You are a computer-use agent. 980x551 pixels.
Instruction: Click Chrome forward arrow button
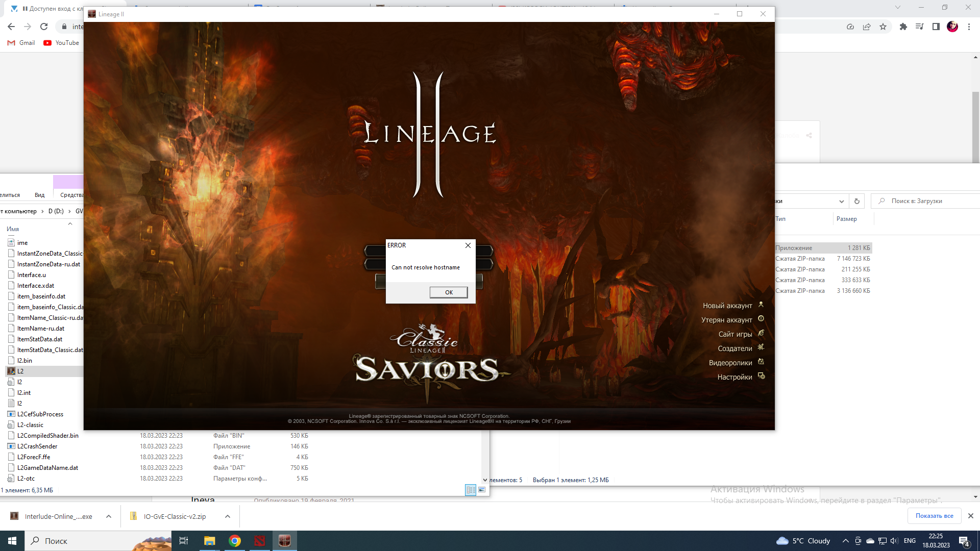pos(28,27)
